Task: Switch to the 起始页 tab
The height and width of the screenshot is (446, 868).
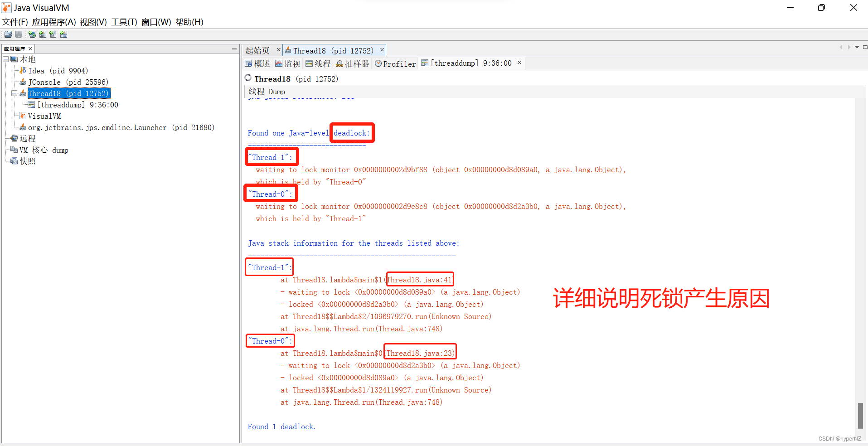Action: (257, 51)
